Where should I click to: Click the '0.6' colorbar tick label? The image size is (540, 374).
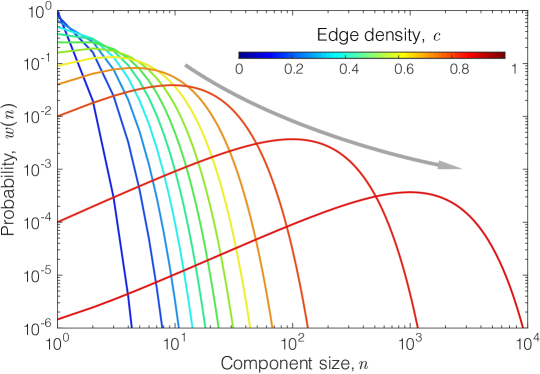coord(404,69)
